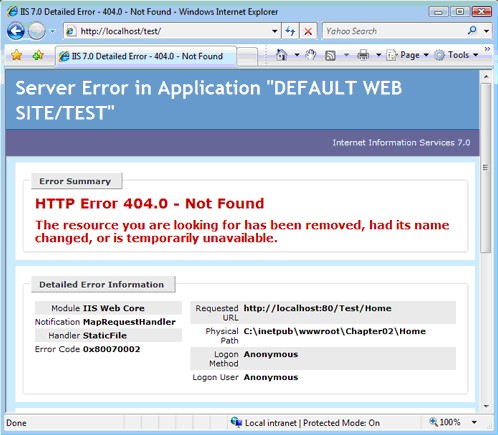Click the Error Summary heading

75,181
